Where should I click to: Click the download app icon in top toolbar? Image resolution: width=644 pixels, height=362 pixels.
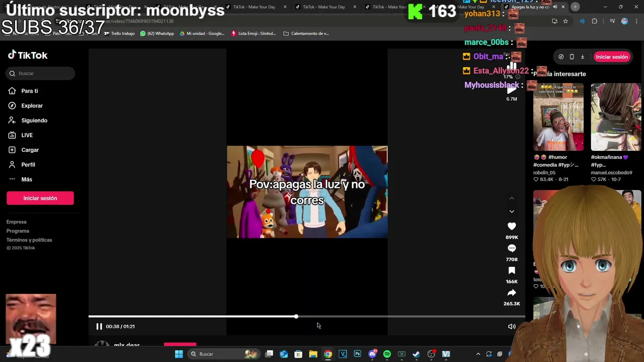click(583, 57)
